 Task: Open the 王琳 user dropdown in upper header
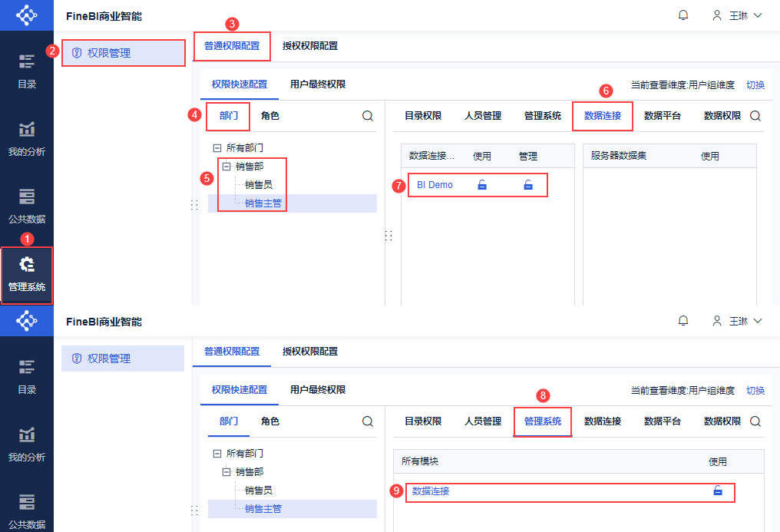click(738, 15)
